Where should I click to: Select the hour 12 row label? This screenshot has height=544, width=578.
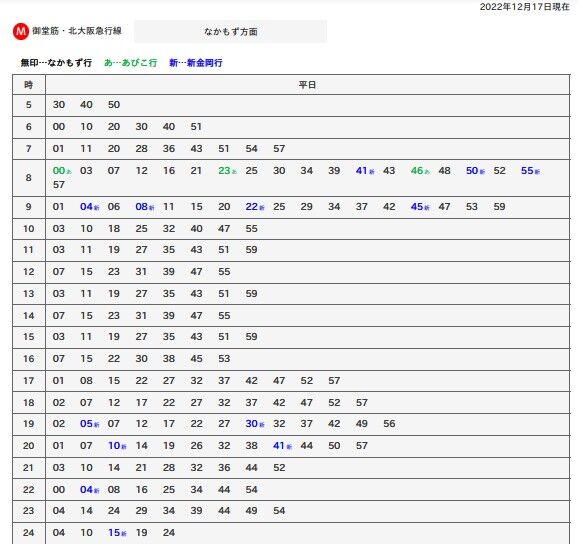pyautogui.click(x=29, y=272)
